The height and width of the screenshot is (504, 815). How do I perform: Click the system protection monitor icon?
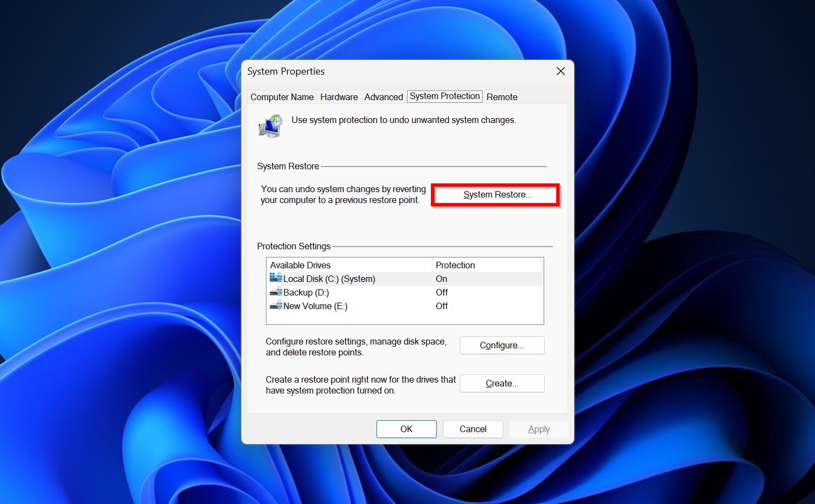tap(270, 126)
